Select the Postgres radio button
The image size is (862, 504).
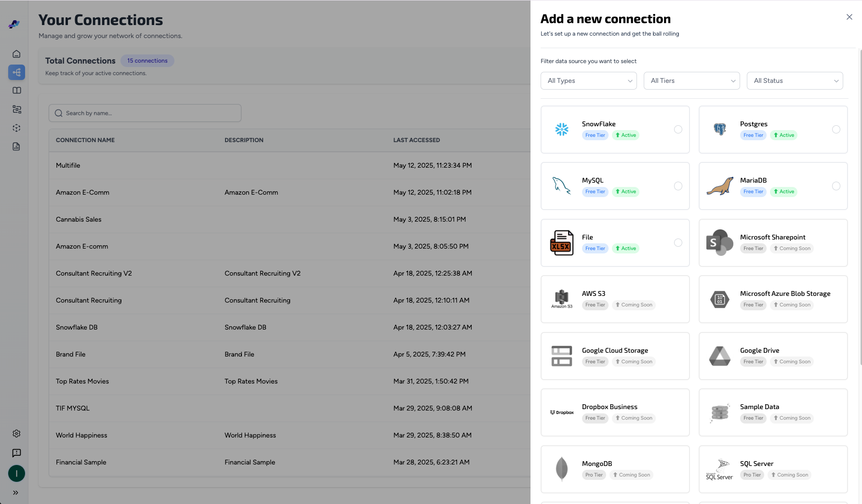836,129
